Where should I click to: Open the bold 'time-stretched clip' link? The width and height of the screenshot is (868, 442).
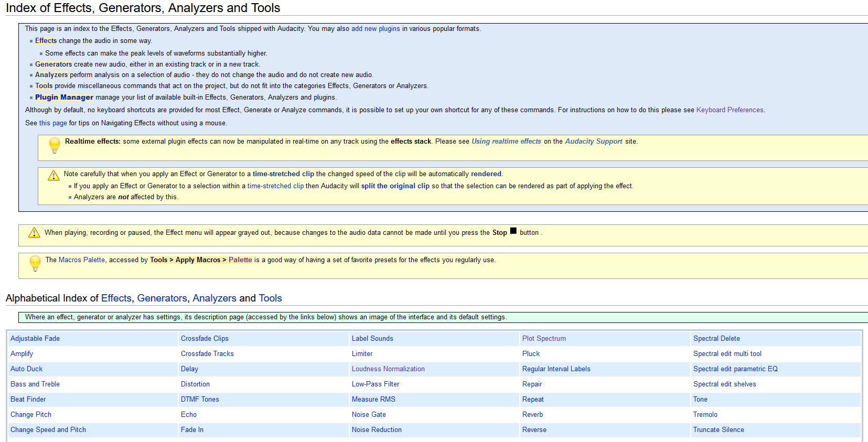click(283, 174)
